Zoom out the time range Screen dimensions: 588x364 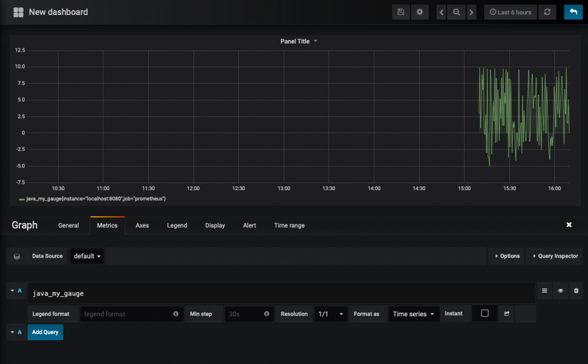[457, 11]
